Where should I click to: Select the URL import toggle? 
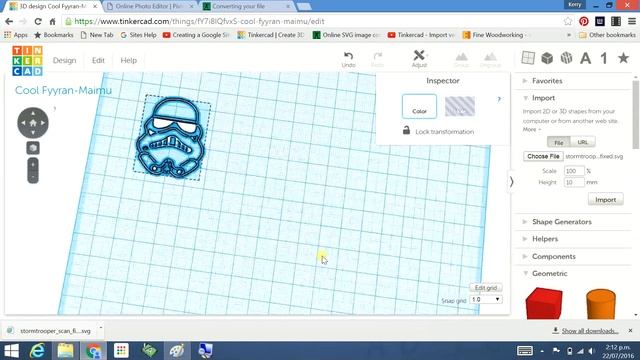(x=583, y=142)
